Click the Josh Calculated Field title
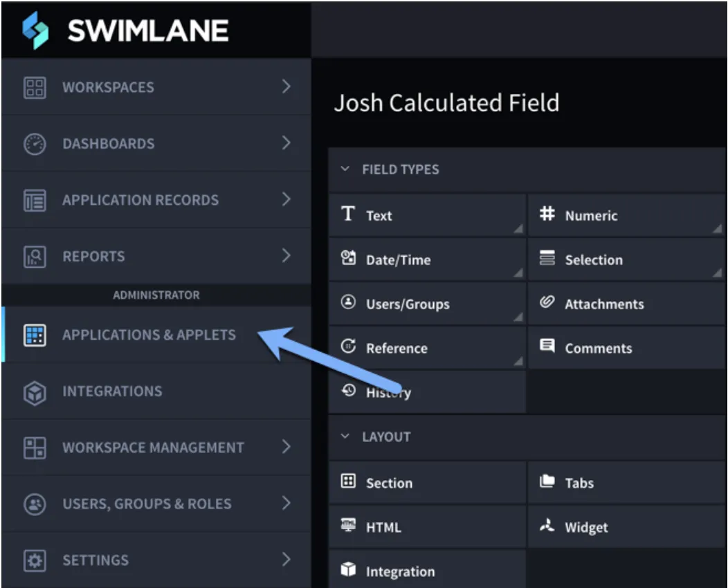The height and width of the screenshot is (588, 728). pyautogui.click(x=446, y=103)
